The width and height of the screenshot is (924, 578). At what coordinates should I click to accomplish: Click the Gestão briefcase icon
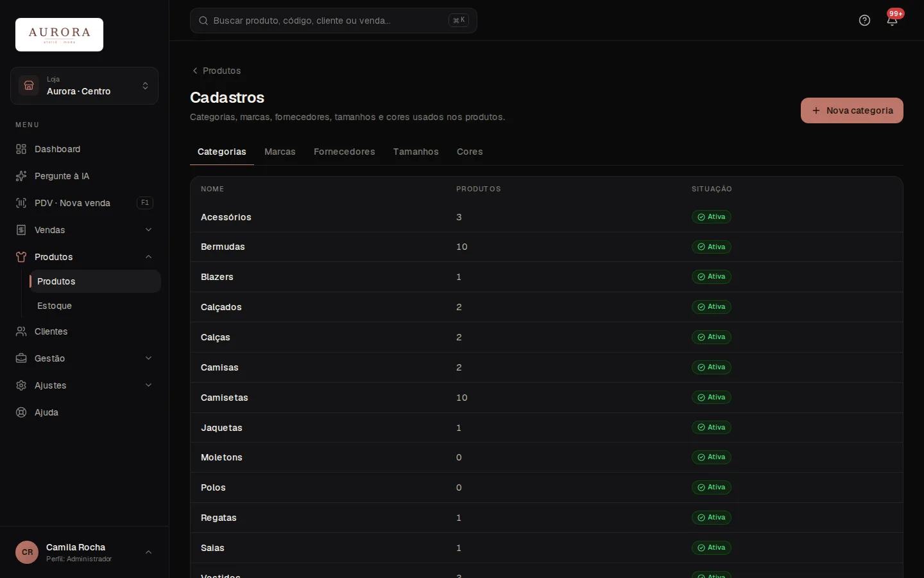[x=21, y=358]
